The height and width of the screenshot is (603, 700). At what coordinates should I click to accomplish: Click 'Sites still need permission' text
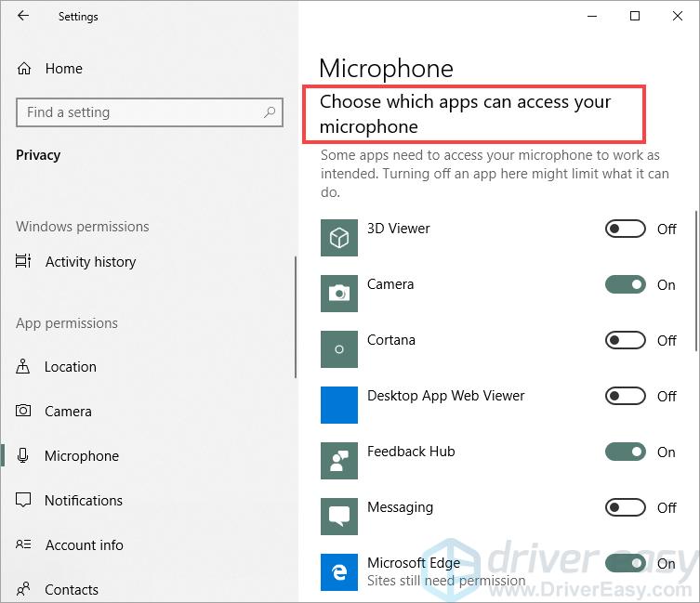pyautogui.click(x=446, y=581)
